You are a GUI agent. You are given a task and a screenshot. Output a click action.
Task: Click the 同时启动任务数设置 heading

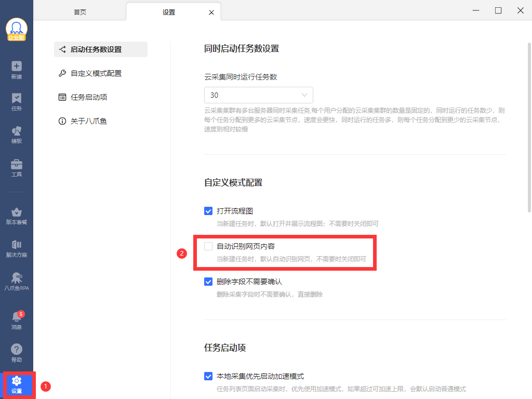click(x=242, y=48)
